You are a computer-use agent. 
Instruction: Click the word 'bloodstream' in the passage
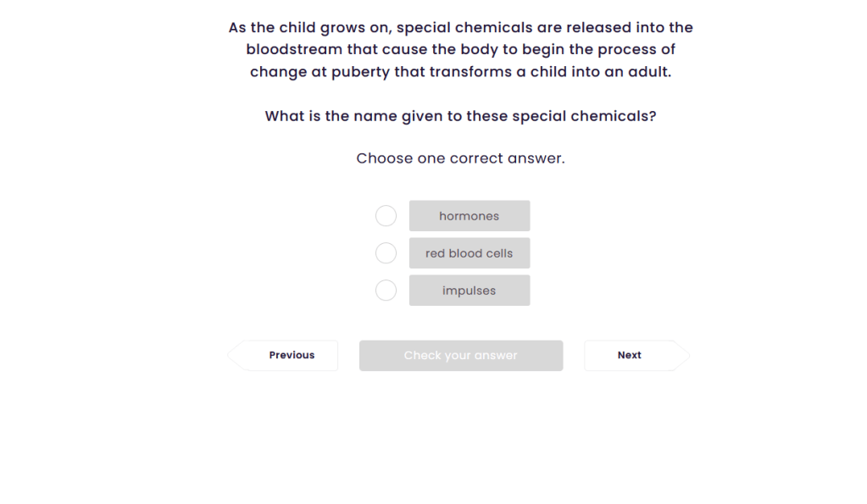coord(295,50)
